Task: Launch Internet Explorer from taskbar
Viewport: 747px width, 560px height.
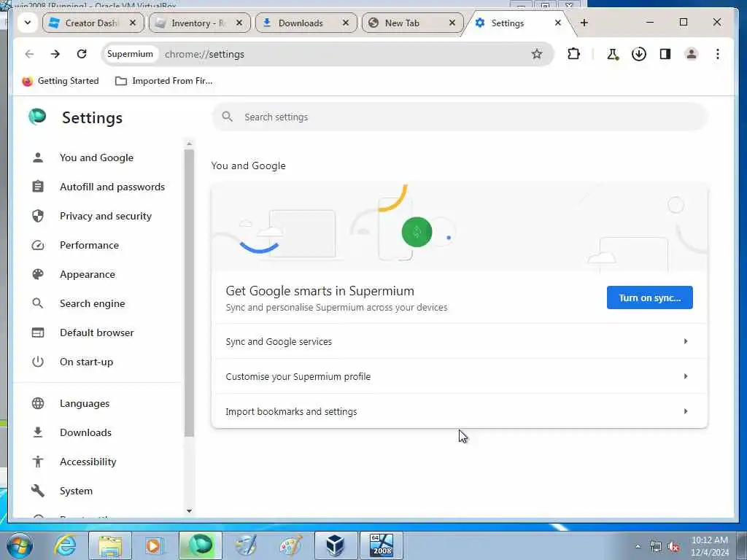Action: point(65,545)
